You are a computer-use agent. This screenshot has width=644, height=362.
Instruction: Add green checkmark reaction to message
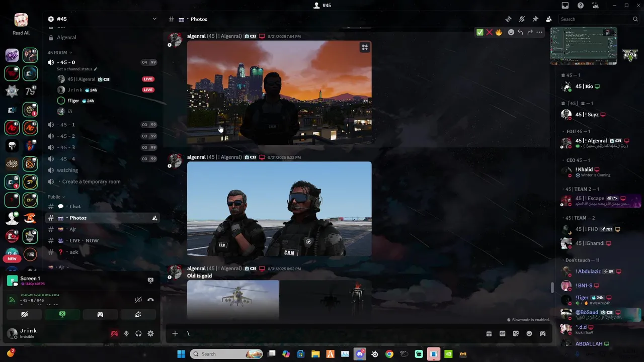pos(480,32)
